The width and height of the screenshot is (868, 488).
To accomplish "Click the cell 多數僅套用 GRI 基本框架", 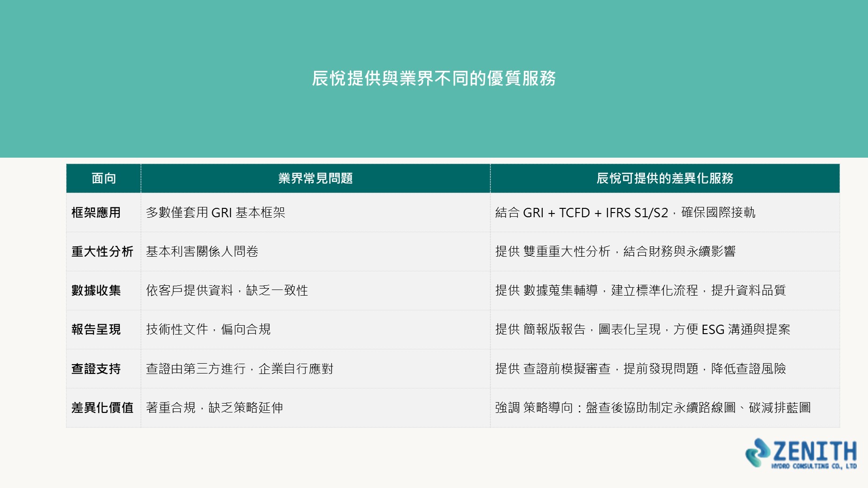I will (315, 213).
